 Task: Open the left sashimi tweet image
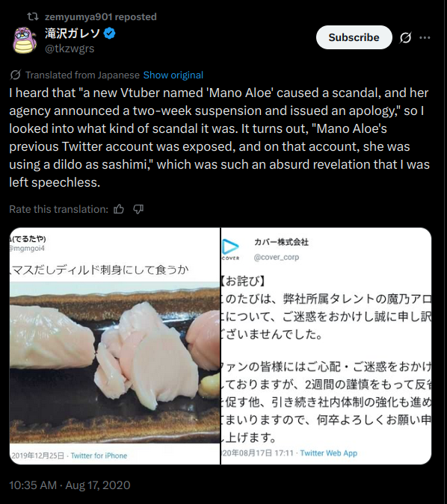(x=114, y=346)
